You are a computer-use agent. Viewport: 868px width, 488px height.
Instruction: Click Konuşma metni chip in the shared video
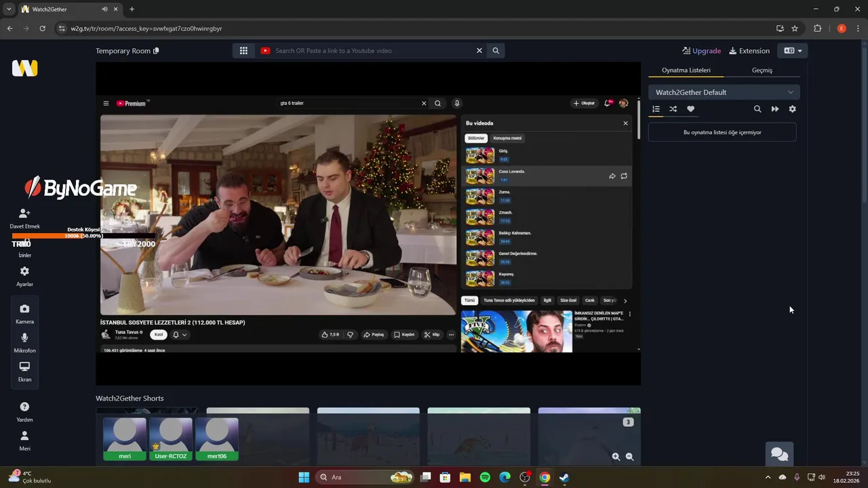507,138
